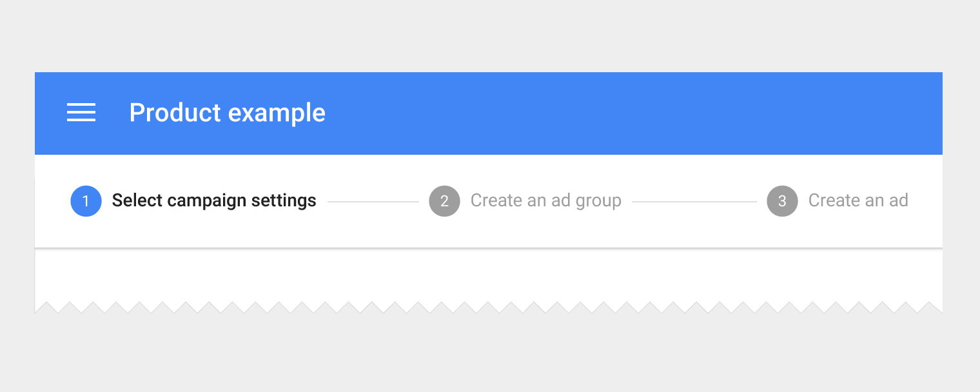The width and height of the screenshot is (980, 392).
Task: Click the numbered circle beside 'Create an ad group'
Action: (444, 201)
